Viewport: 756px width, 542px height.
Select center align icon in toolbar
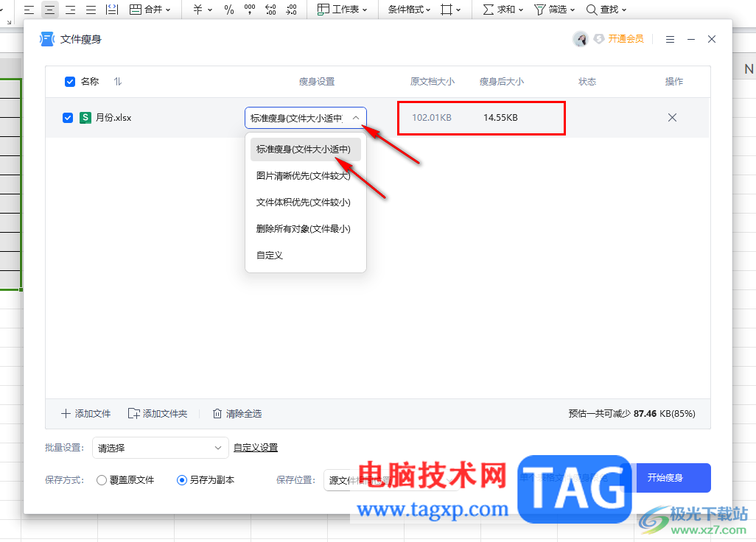[x=49, y=10]
